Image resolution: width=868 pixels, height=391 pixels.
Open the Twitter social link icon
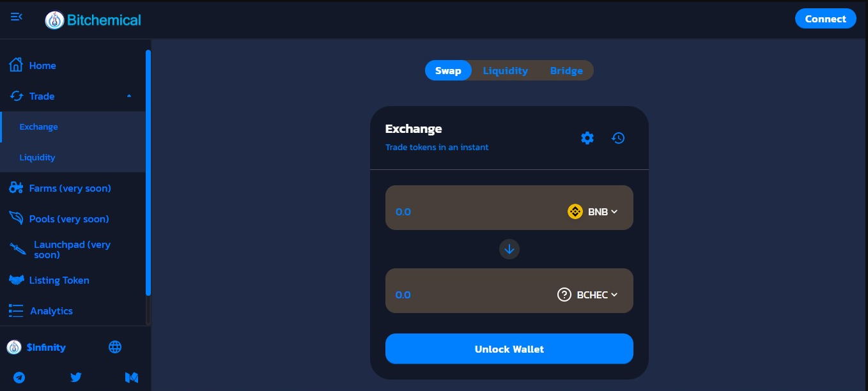(x=75, y=378)
